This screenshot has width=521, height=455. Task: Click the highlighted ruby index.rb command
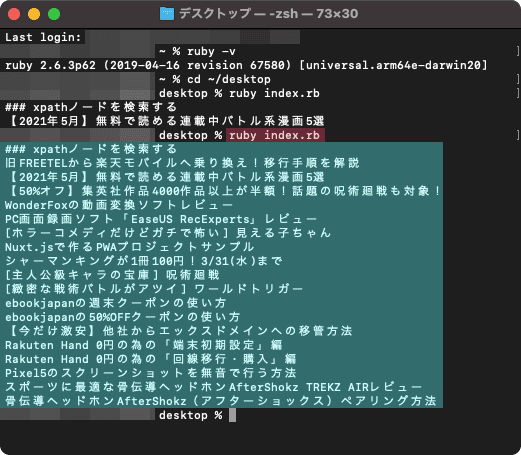pos(275,135)
